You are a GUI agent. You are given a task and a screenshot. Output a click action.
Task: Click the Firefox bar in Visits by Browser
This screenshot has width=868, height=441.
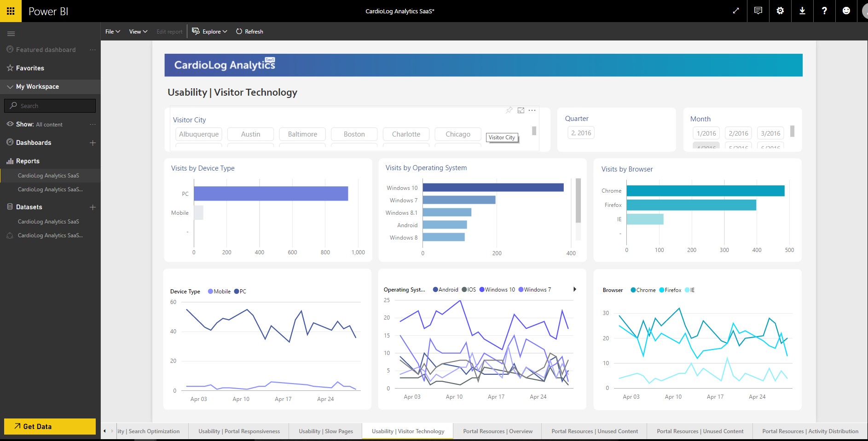691,205
